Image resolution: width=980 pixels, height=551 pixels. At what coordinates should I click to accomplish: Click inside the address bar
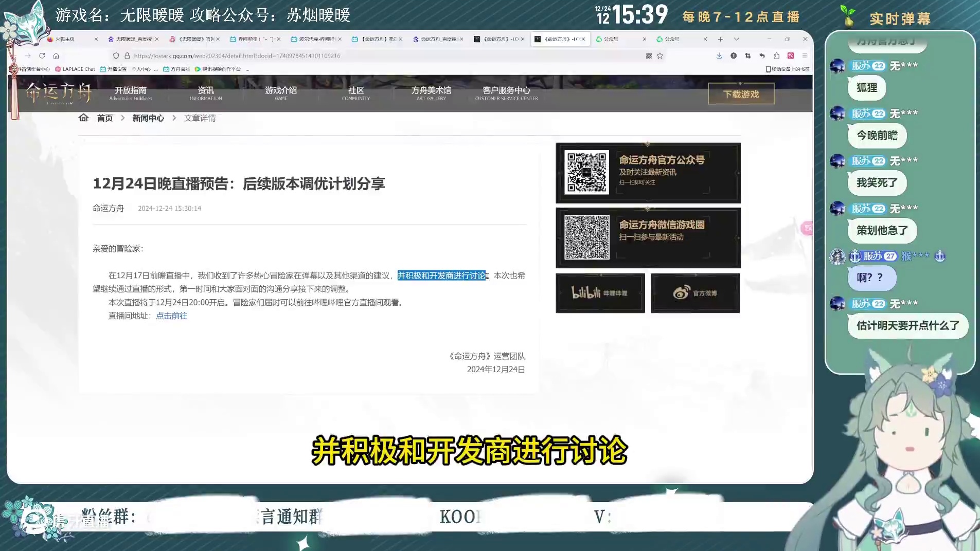(x=360, y=56)
